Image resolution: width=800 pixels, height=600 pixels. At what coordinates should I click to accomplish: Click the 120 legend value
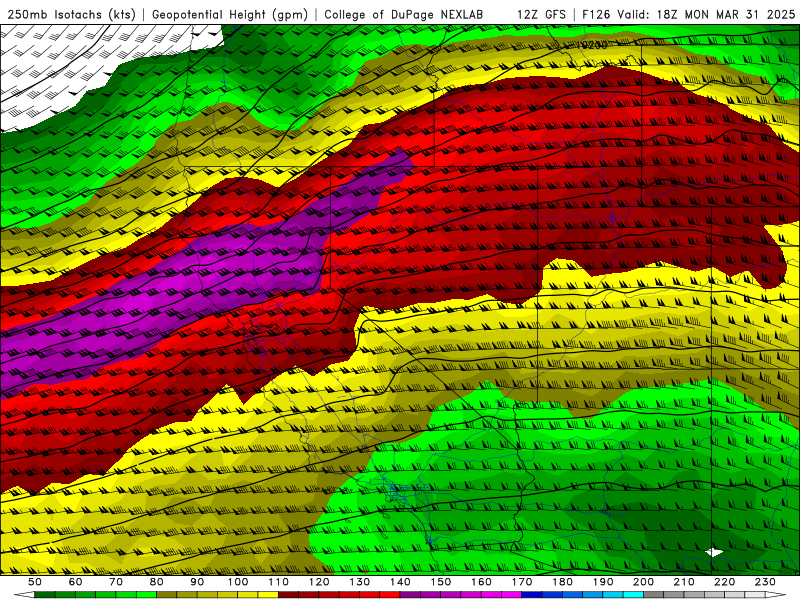point(319,582)
